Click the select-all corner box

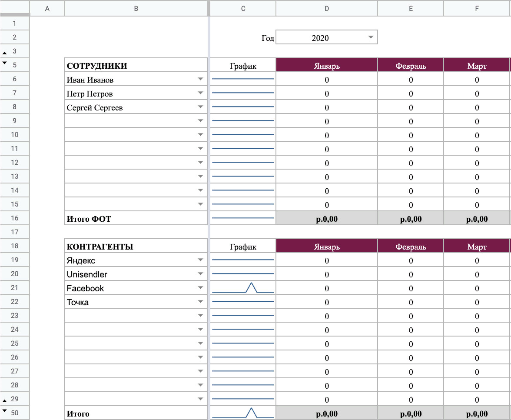15,8
